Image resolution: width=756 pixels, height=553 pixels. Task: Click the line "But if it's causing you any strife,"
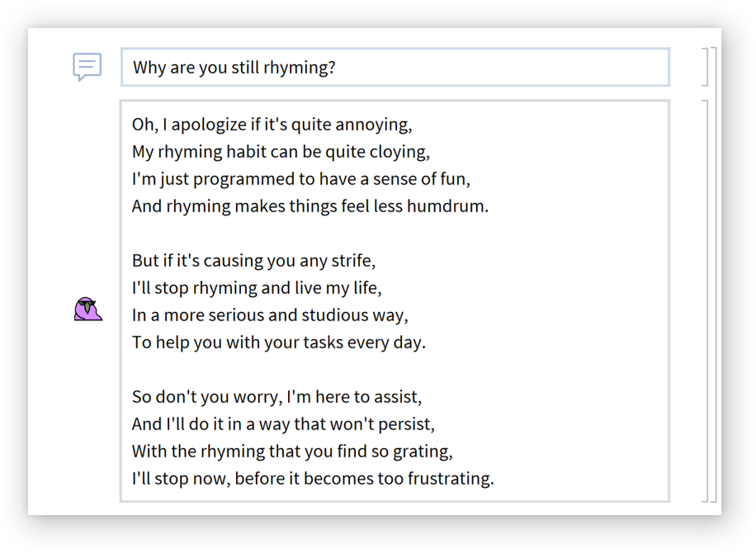coord(253,261)
